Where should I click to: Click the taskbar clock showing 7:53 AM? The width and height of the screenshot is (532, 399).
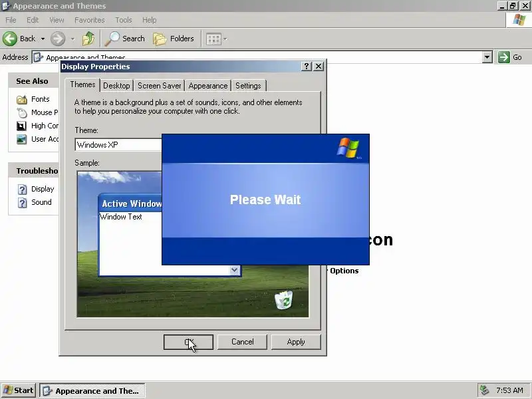click(509, 390)
